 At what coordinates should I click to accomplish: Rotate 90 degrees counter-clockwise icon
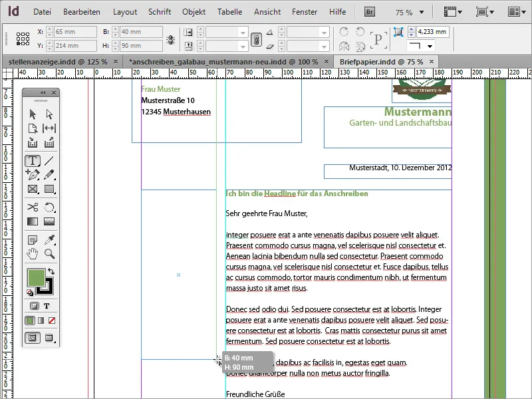[360, 31]
